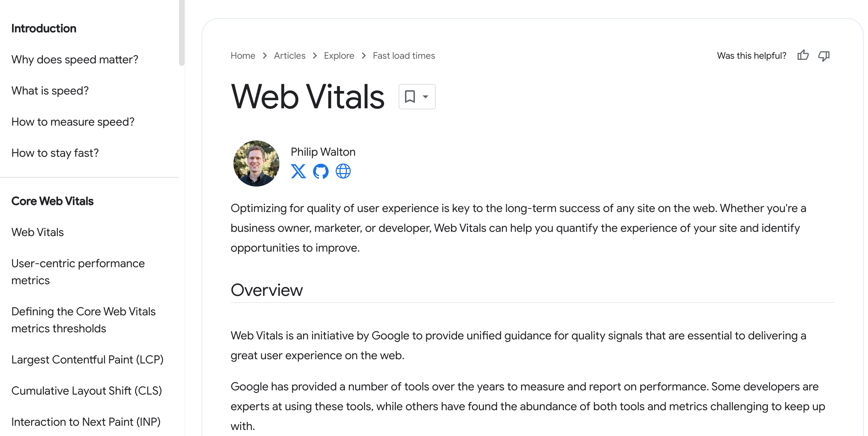The width and height of the screenshot is (868, 436).
Task: Click the thumbs up helpful icon
Action: [803, 56]
